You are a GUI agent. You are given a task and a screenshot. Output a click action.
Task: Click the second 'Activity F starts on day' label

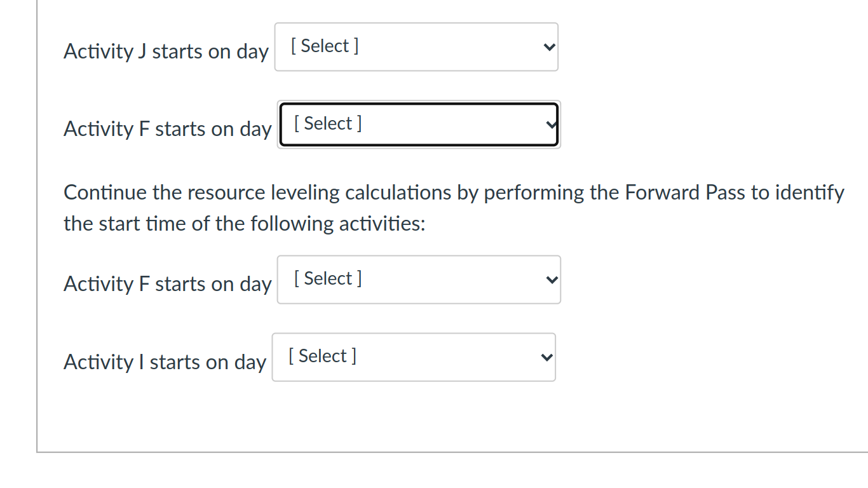(x=167, y=283)
